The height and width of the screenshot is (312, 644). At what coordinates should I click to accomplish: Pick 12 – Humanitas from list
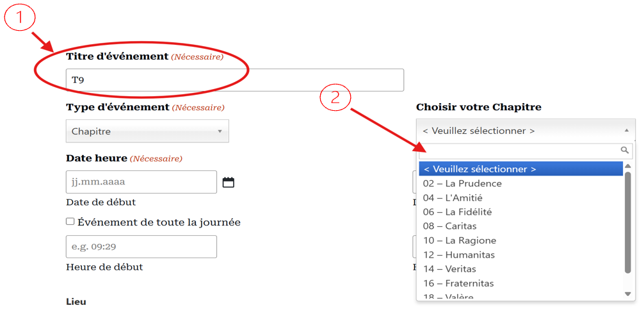tap(458, 255)
